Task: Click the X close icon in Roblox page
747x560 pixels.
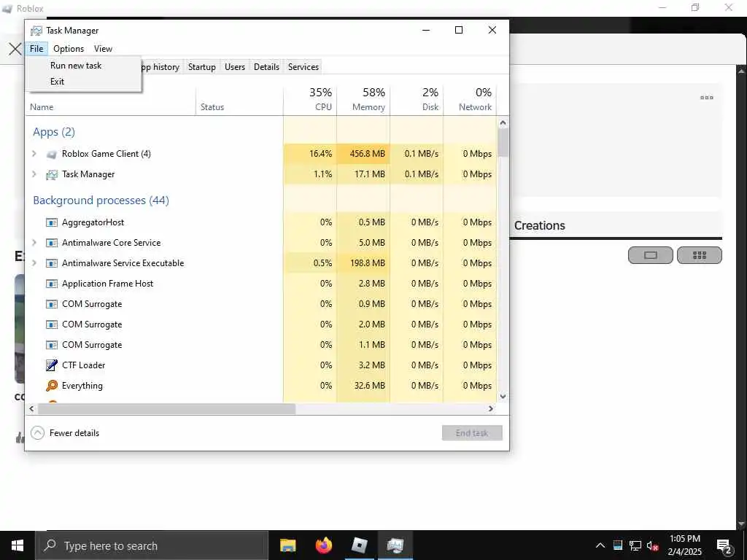Action: tap(15, 49)
